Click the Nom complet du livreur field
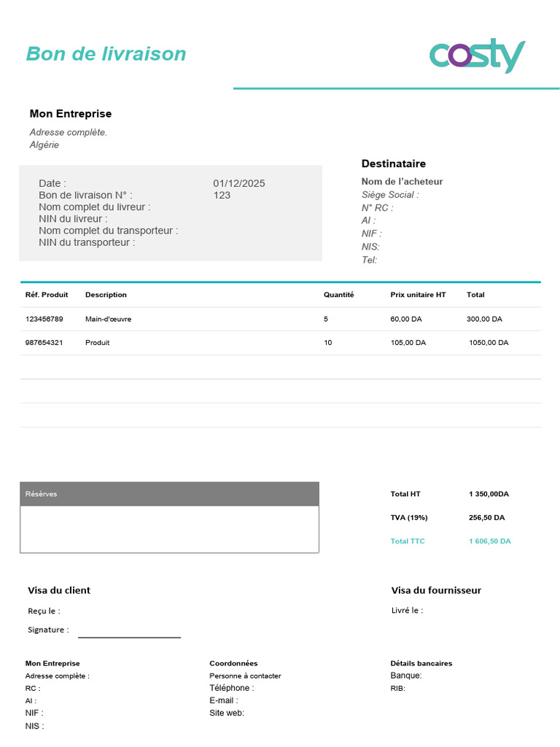Image resolution: width=560 pixels, height=747 pixels. (x=95, y=207)
